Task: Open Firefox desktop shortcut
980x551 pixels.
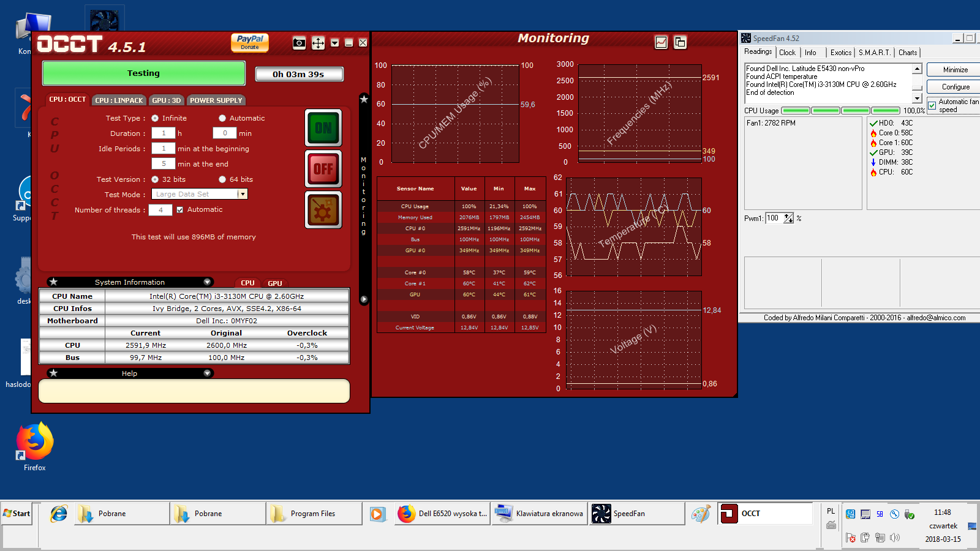Action: click(34, 447)
